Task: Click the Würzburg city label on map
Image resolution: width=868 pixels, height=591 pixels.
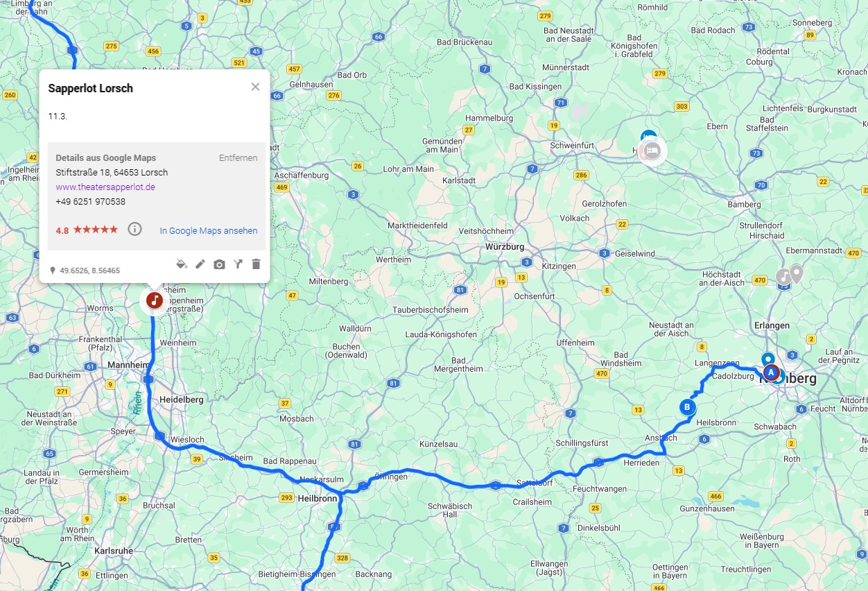Action: point(505,247)
